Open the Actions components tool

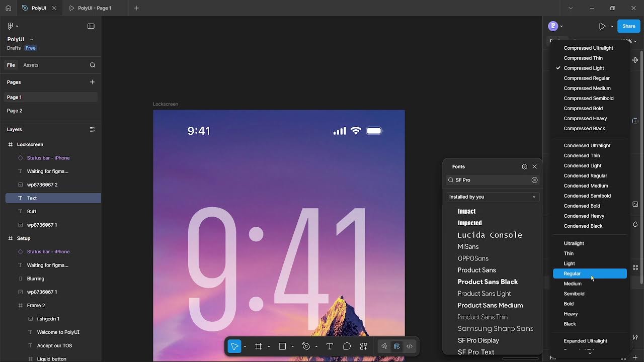tap(364, 346)
